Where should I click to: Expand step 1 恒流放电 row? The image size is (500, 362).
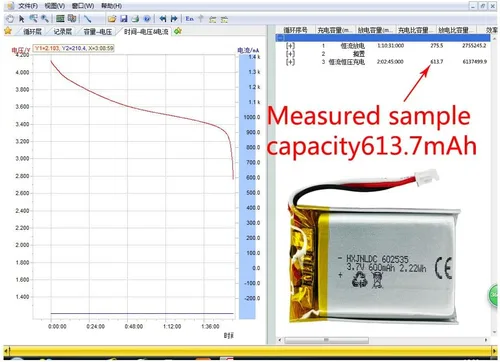(x=290, y=46)
